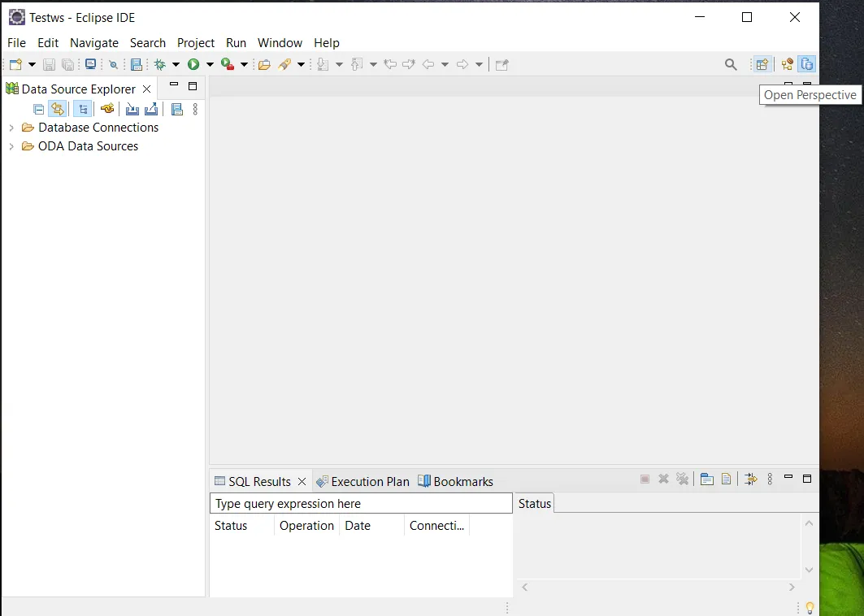Click the Skip All Breakpoints icon
The width and height of the screenshot is (864, 616).
coord(114,64)
